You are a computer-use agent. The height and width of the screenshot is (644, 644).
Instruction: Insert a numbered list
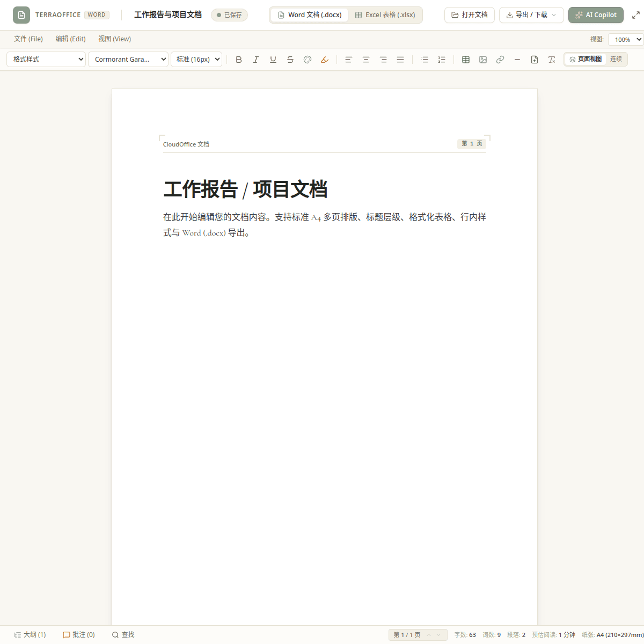[442, 60]
